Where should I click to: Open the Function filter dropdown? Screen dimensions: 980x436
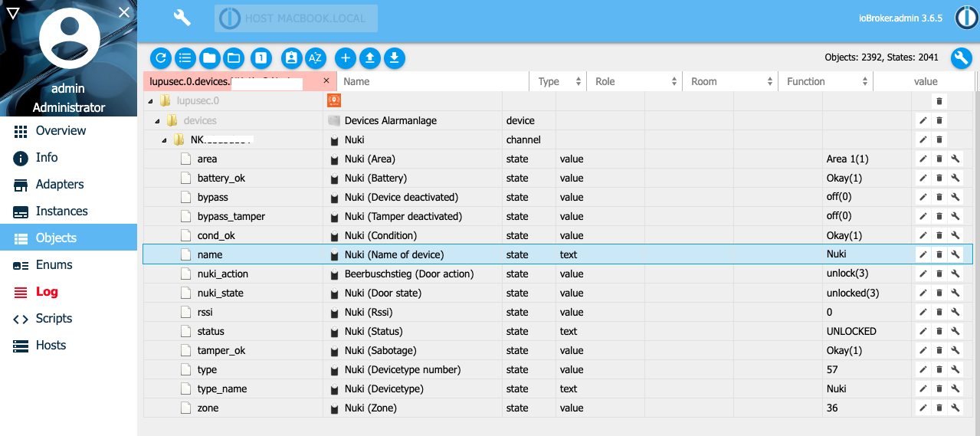[x=827, y=81]
